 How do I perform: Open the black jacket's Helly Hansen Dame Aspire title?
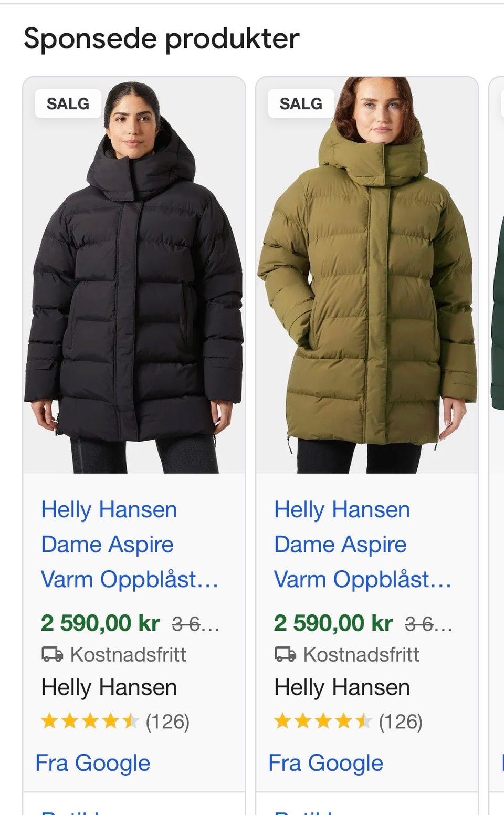130,545
